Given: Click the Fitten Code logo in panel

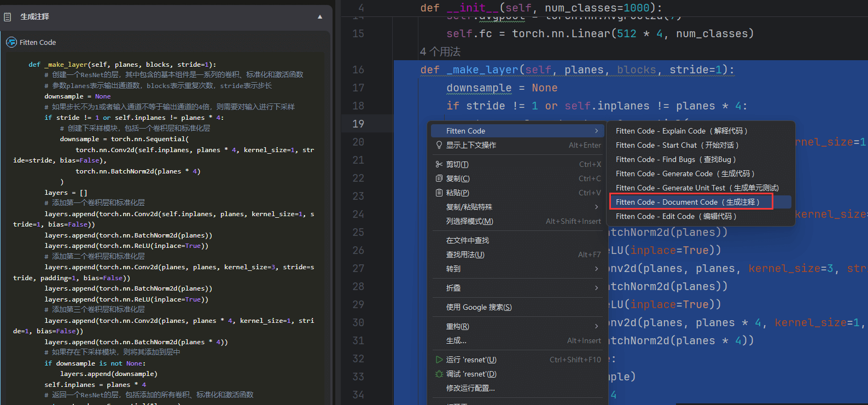Looking at the screenshot, I should coord(11,42).
